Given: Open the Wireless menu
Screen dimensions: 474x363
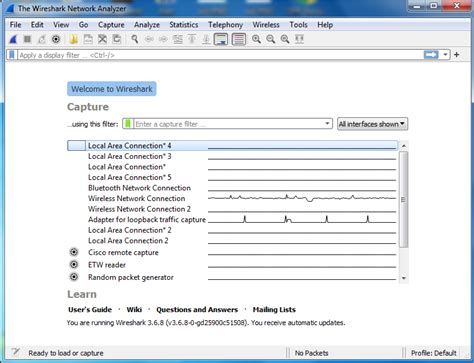Looking at the screenshot, I should [266, 25].
